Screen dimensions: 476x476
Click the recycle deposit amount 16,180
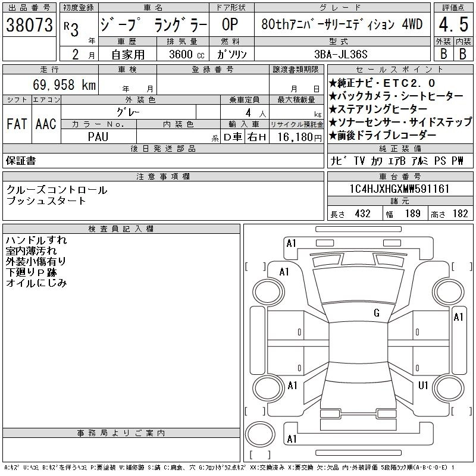point(296,136)
